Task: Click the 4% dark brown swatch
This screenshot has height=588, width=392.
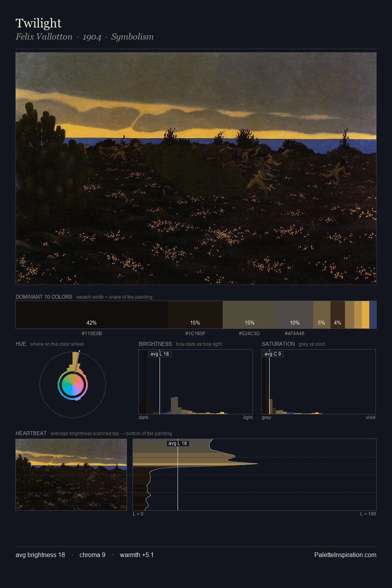Action: [338, 314]
